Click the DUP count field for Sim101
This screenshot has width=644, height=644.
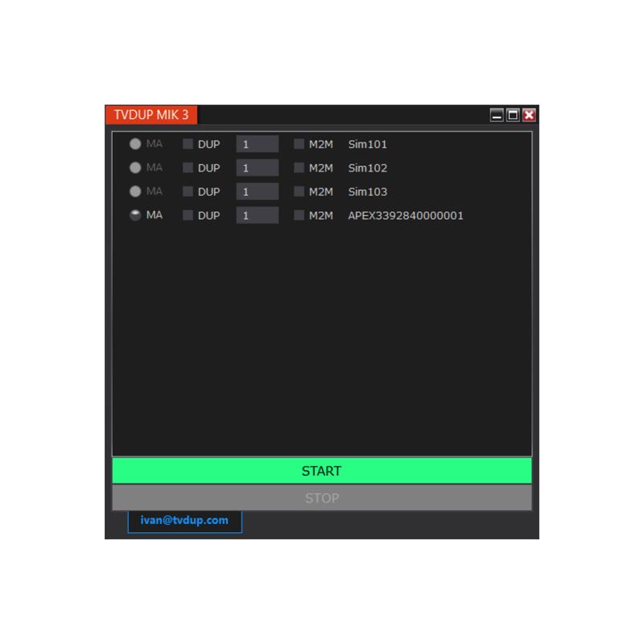pos(256,144)
